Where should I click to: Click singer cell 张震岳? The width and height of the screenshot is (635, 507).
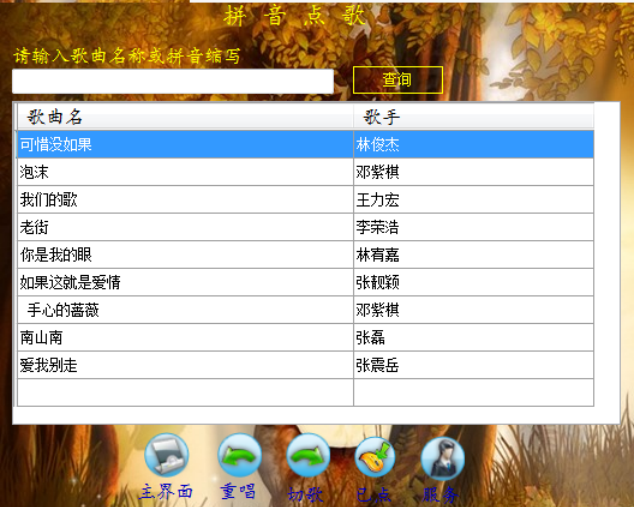pyautogui.click(x=473, y=365)
